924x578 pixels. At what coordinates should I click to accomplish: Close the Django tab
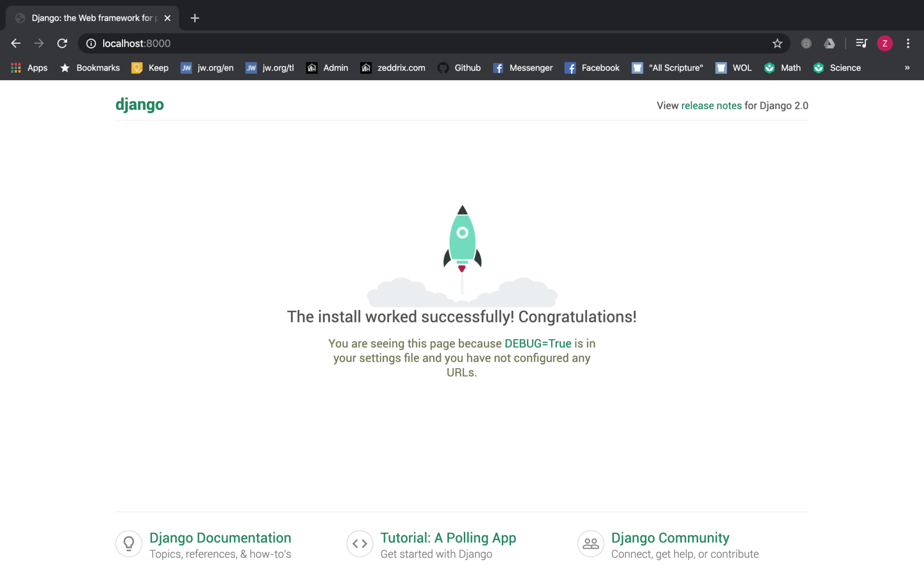[167, 18]
